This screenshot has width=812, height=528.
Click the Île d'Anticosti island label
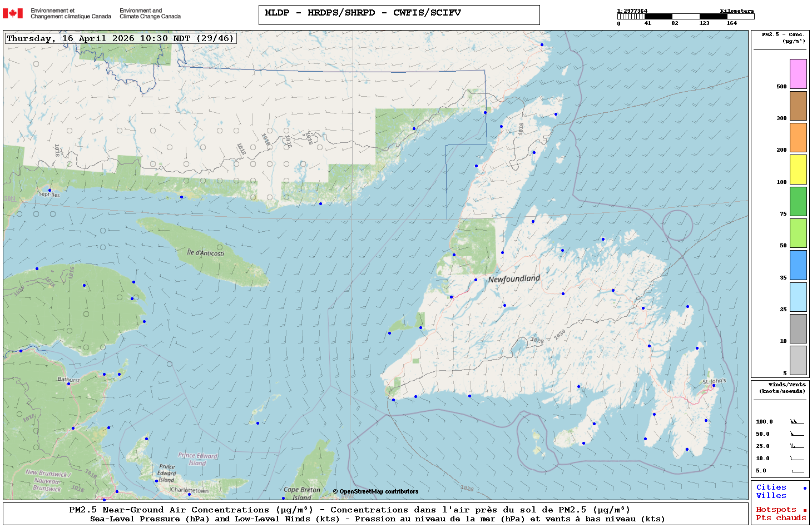tap(205, 252)
